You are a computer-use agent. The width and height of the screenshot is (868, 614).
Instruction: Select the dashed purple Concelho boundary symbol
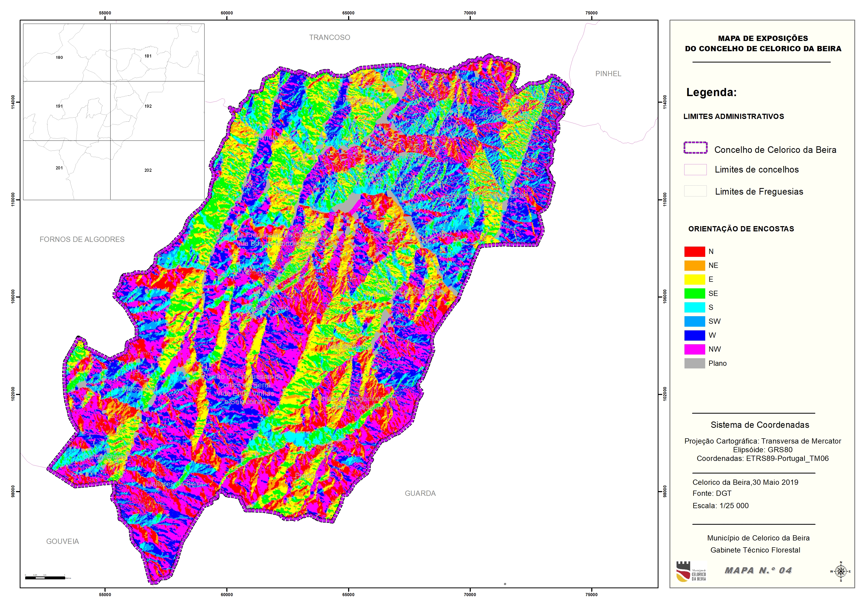click(695, 147)
